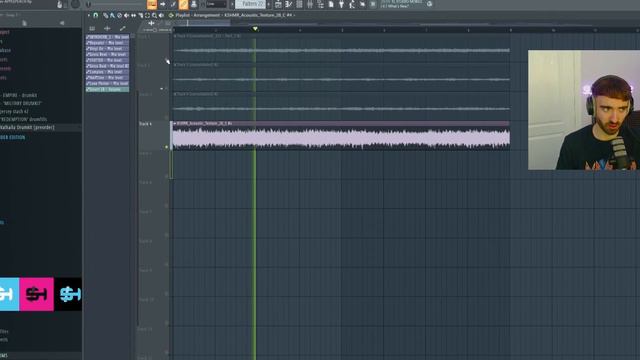Open pattern selector showing Pattern 22

click(251, 4)
